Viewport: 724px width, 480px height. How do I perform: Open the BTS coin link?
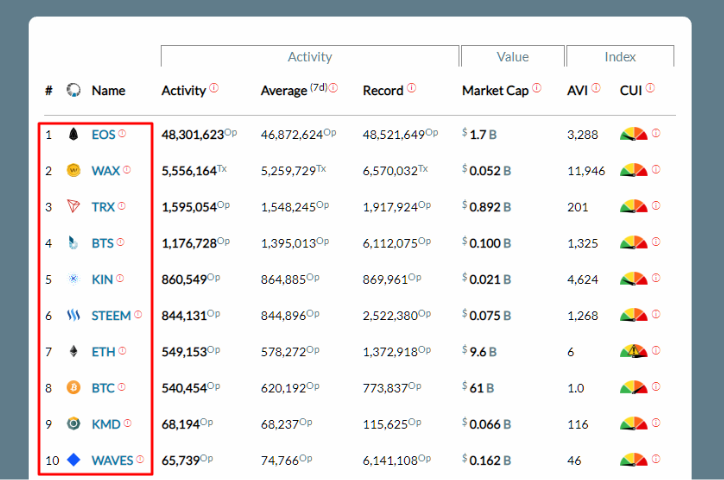click(103, 243)
